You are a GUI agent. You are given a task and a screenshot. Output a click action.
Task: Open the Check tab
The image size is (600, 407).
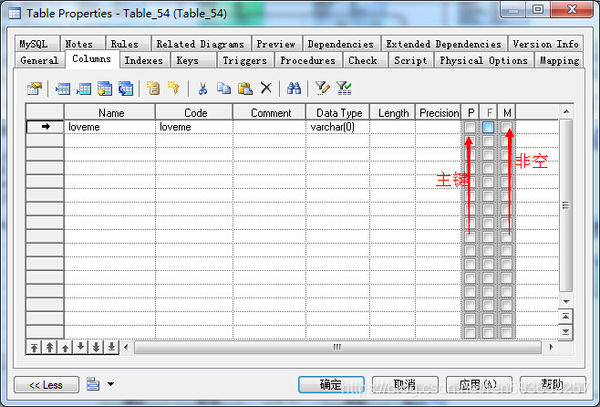coord(363,60)
